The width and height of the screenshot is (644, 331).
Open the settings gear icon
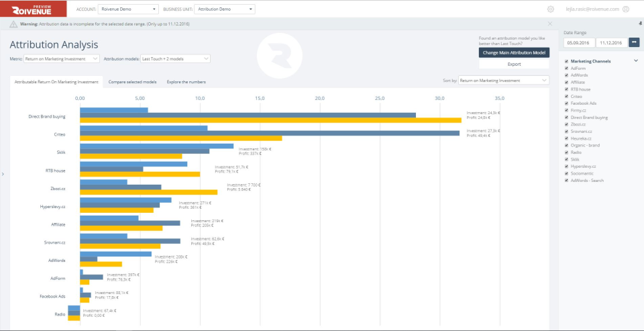(550, 9)
